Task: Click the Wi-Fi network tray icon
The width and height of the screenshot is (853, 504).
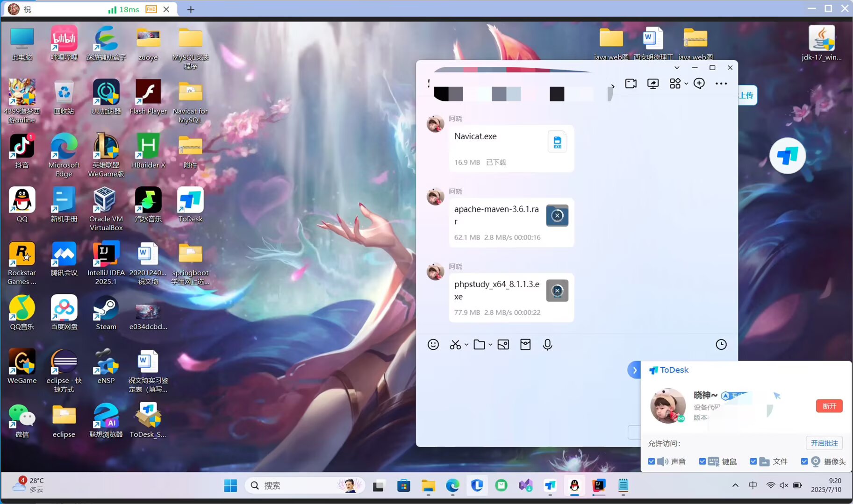Action: [770, 486]
